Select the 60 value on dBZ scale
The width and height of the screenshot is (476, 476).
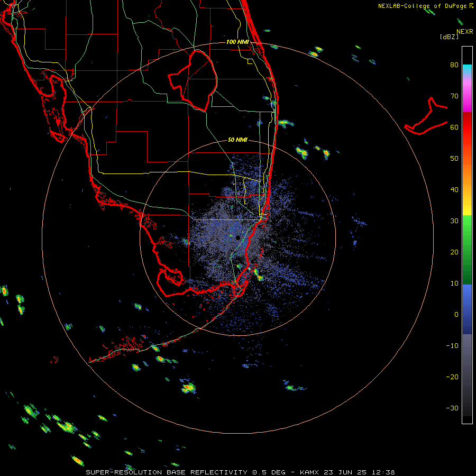coord(454,127)
